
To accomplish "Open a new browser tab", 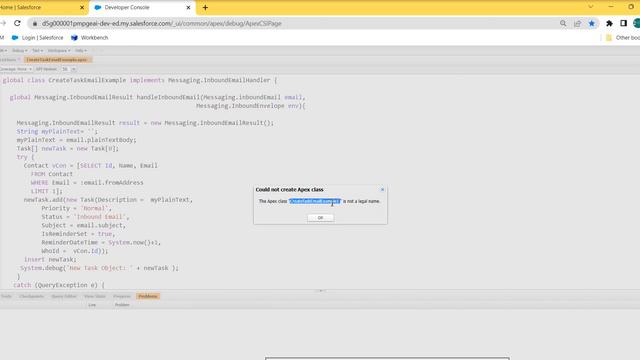I will [205, 7].
